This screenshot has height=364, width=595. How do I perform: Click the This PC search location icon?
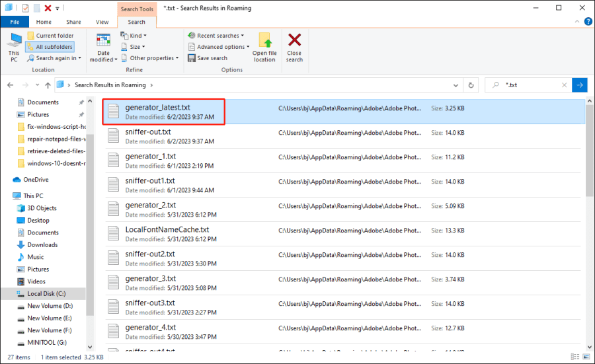tap(15, 48)
